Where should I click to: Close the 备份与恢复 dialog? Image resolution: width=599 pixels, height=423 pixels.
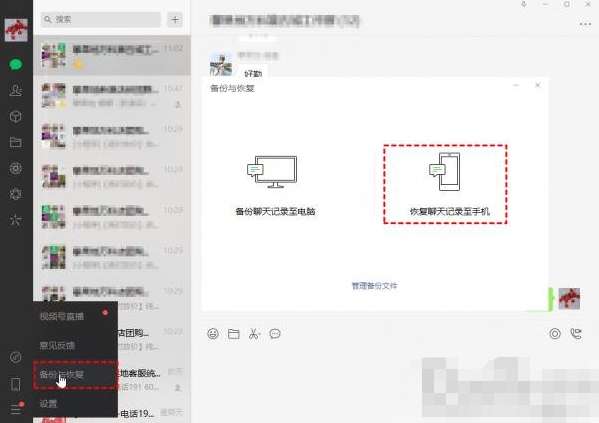coord(537,85)
